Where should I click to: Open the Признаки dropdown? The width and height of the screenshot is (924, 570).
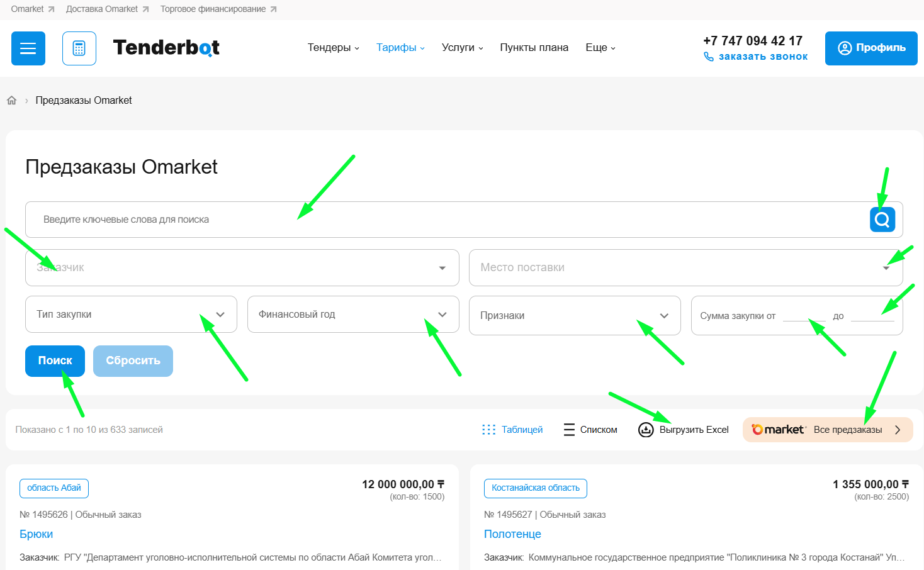(575, 315)
